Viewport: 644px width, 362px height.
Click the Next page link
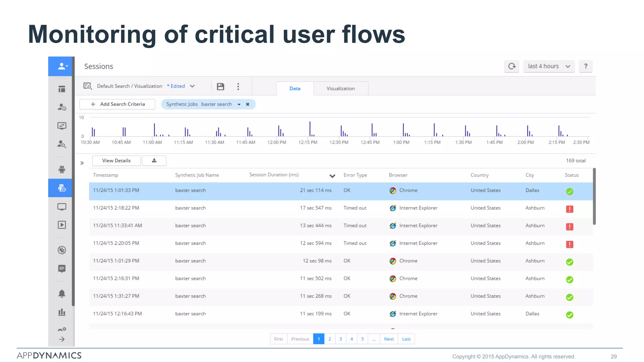pyautogui.click(x=389, y=339)
